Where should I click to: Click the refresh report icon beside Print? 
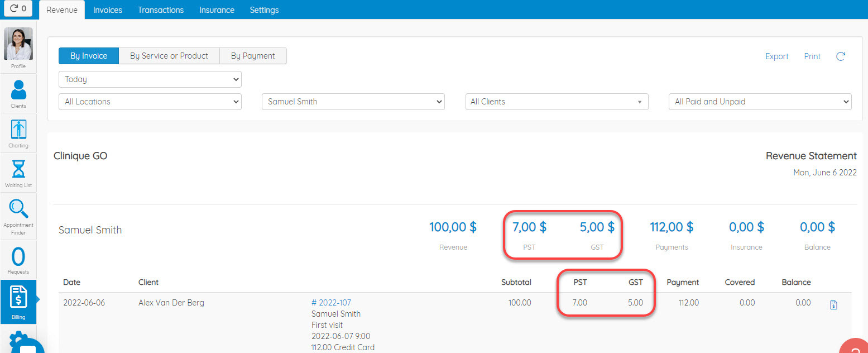click(x=841, y=56)
